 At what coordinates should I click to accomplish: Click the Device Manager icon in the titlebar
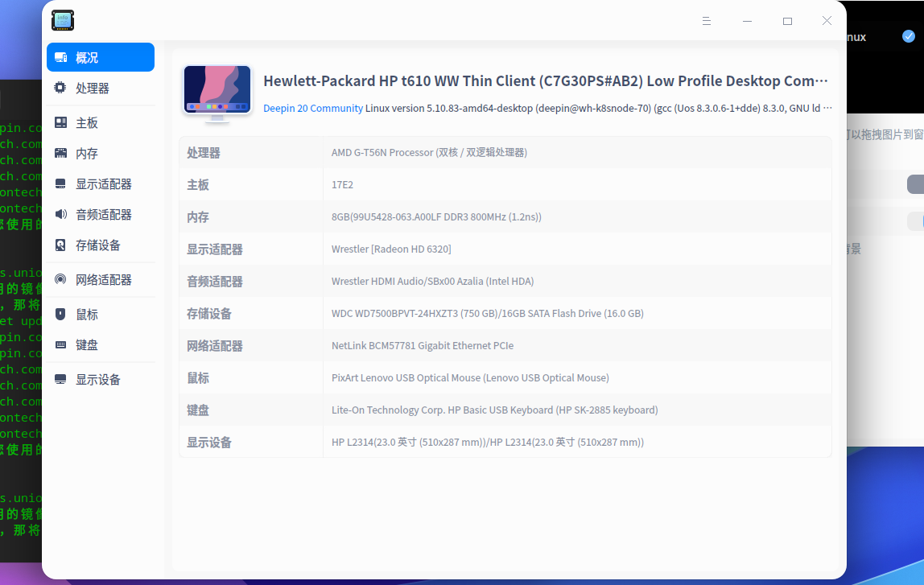tap(62, 20)
